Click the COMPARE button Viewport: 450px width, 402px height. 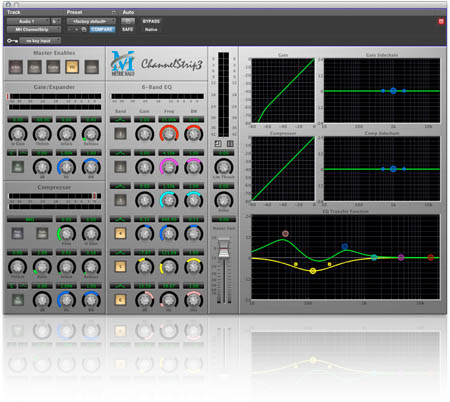click(102, 29)
